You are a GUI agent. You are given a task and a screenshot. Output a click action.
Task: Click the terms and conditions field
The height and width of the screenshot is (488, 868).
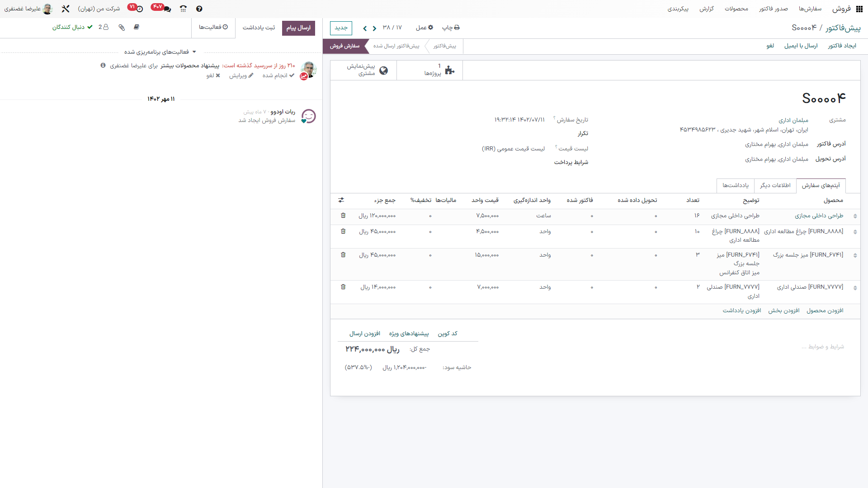(x=822, y=347)
